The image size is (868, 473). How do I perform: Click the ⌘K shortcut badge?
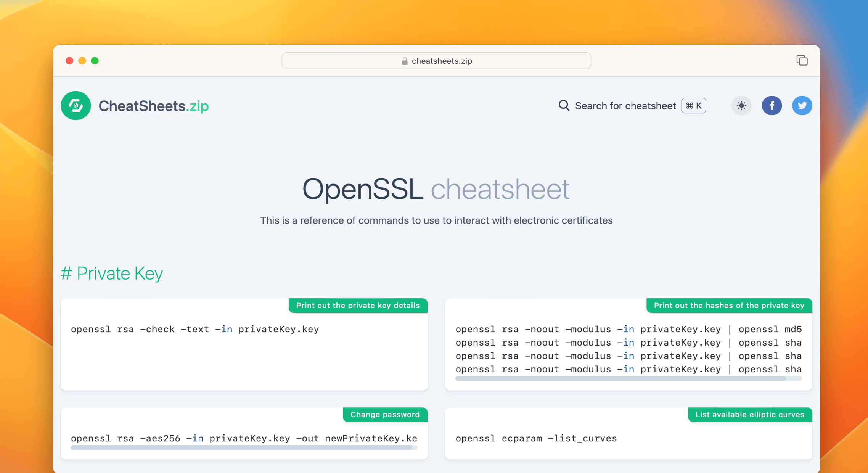693,106
